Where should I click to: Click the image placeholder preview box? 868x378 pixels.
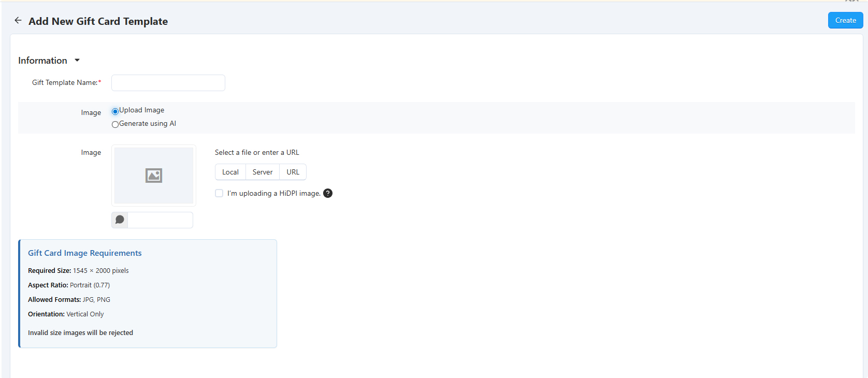coord(154,176)
